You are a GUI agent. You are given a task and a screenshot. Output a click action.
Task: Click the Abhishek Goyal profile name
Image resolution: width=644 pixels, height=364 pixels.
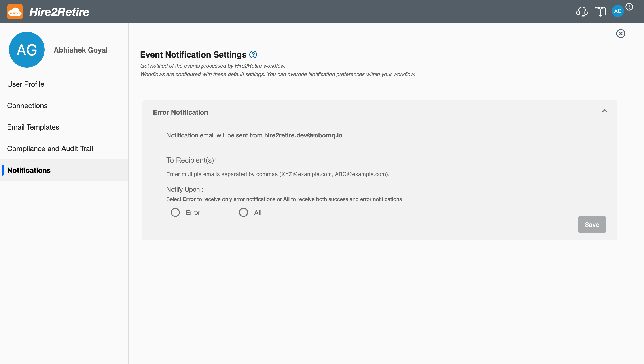[x=80, y=50]
